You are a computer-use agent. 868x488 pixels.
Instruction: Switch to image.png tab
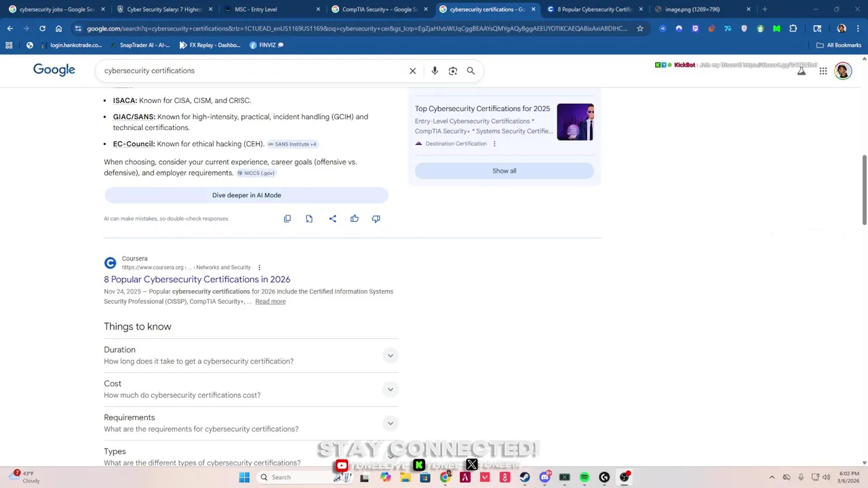pyautogui.click(x=702, y=9)
